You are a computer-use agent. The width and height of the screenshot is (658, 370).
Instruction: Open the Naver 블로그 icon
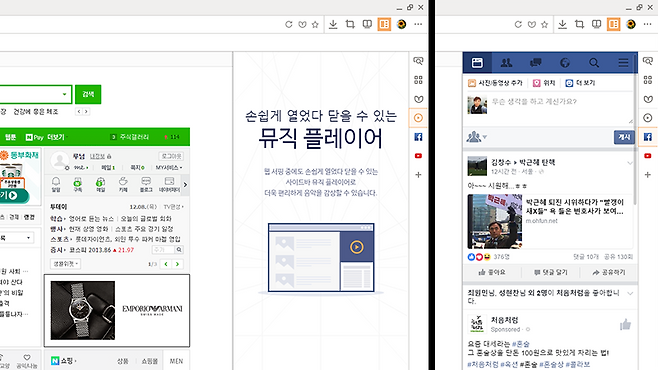point(146,184)
